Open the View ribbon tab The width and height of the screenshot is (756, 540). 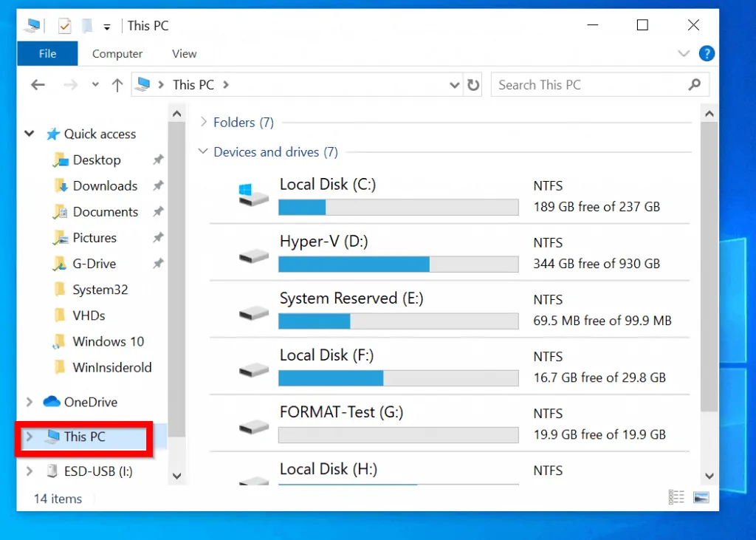184,53
